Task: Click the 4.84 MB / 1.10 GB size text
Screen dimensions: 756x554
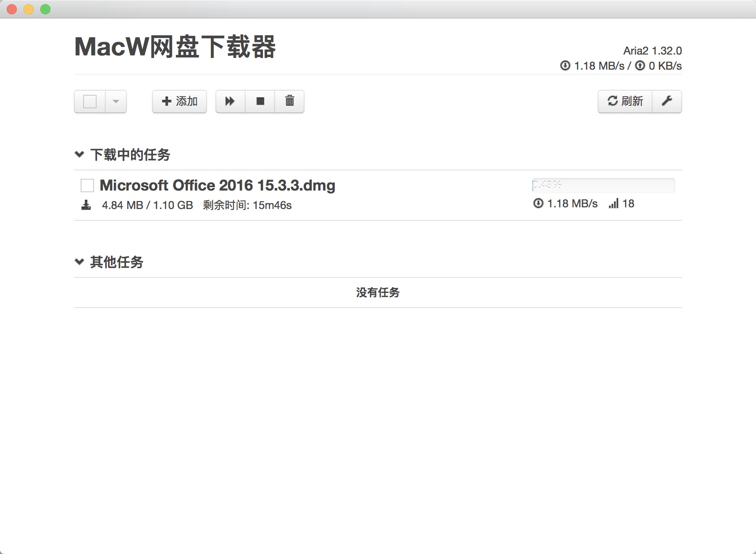Action: click(147, 205)
